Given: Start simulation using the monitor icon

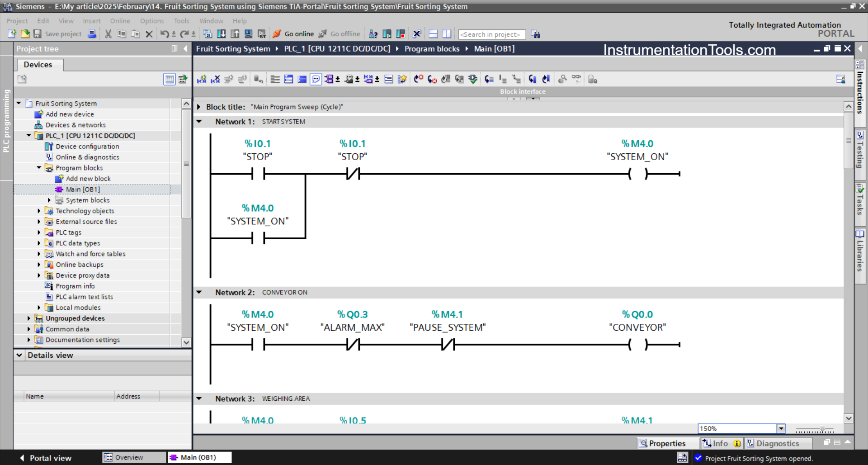Looking at the screenshot, I should click(248, 34).
